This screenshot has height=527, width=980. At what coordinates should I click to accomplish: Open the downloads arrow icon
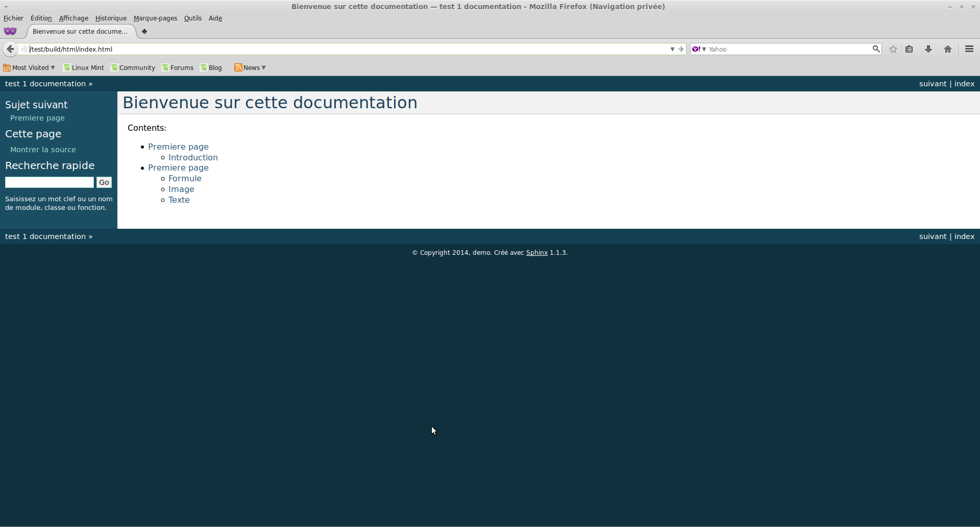(x=928, y=49)
